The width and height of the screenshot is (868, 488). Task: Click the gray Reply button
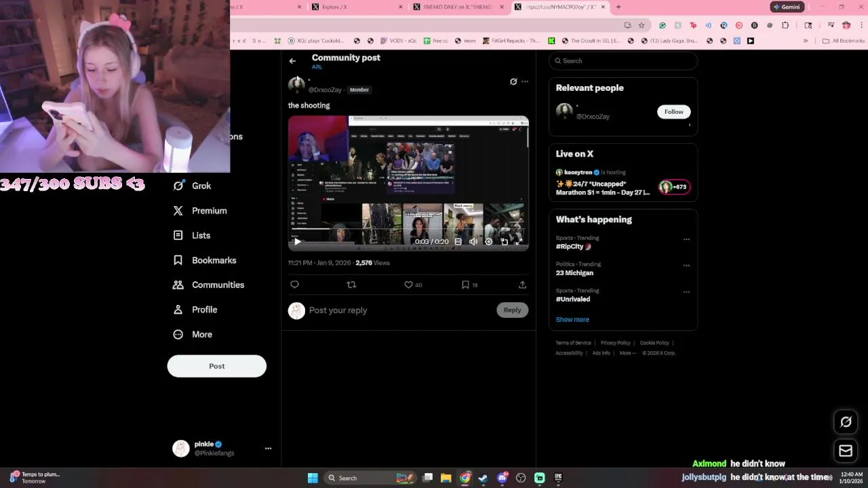click(x=512, y=310)
